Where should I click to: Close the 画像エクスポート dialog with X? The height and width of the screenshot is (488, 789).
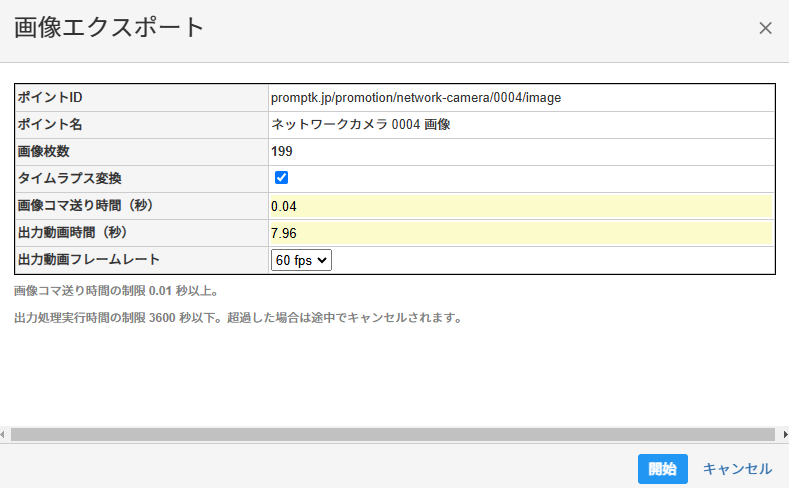click(x=765, y=28)
